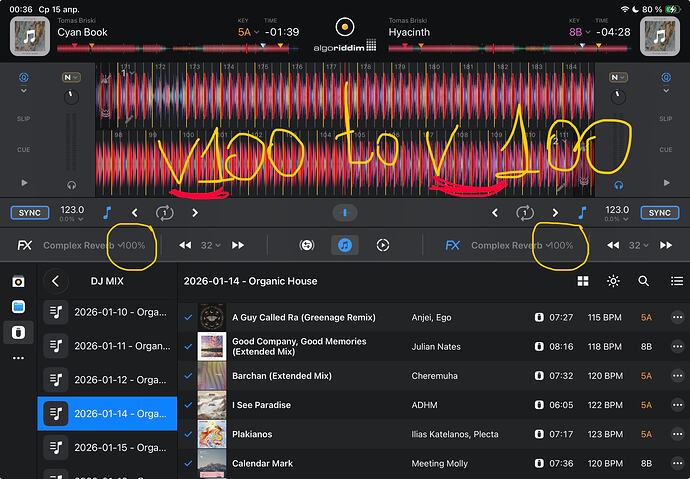
Task: Adjust the center crossfader handle
Action: (x=345, y=213)
